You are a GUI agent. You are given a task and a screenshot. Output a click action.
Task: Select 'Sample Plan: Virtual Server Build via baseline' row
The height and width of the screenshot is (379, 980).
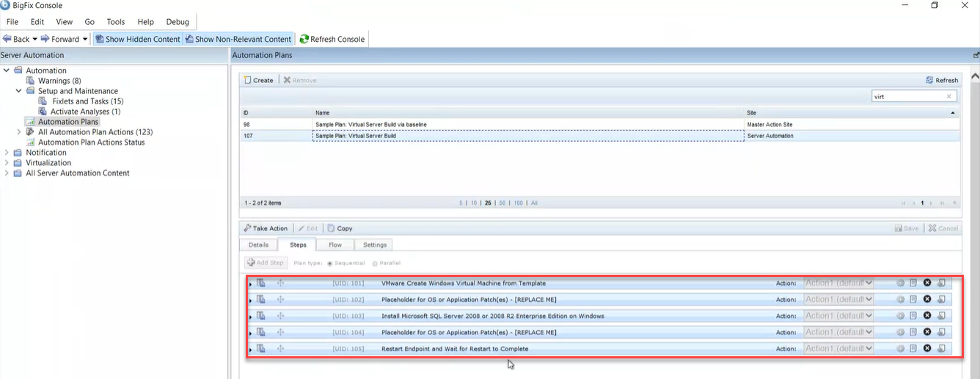[x=600, y=125]
